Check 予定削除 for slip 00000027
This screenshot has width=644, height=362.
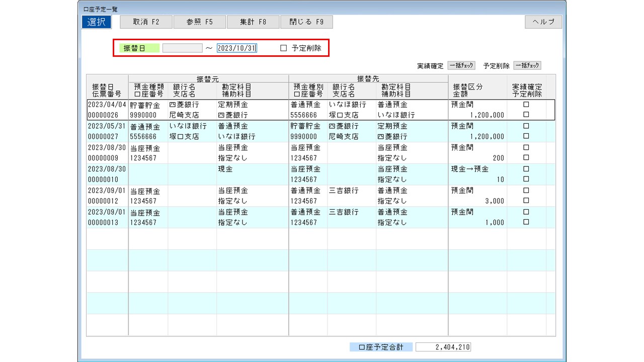526,136
